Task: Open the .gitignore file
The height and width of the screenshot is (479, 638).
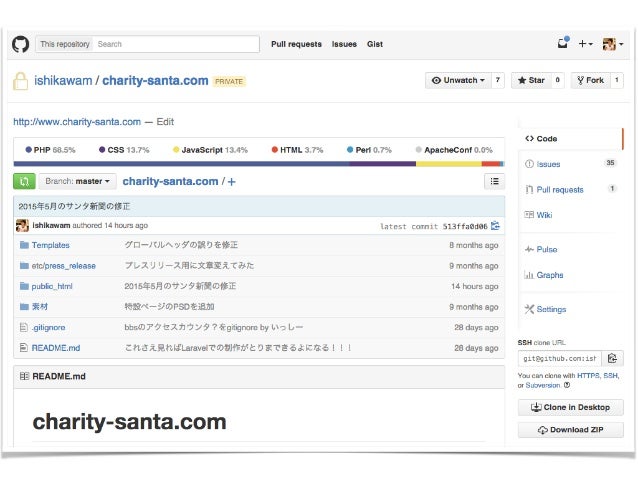Action: tap(48, 327)
